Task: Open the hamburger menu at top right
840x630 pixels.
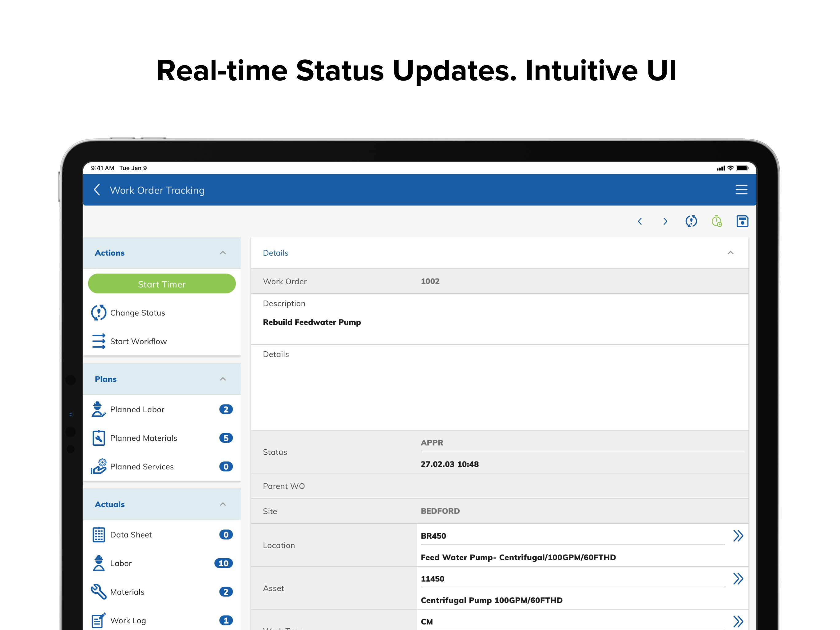Action: pyautogui.click(x=741, y=189)
